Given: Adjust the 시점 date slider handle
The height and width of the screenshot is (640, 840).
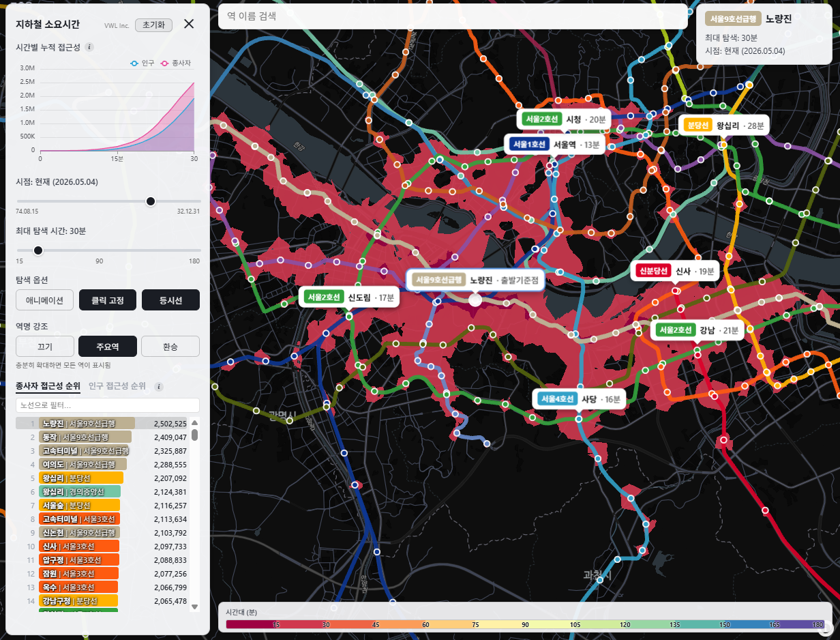Looking at the screenshot, I should [x=151, y=201].
